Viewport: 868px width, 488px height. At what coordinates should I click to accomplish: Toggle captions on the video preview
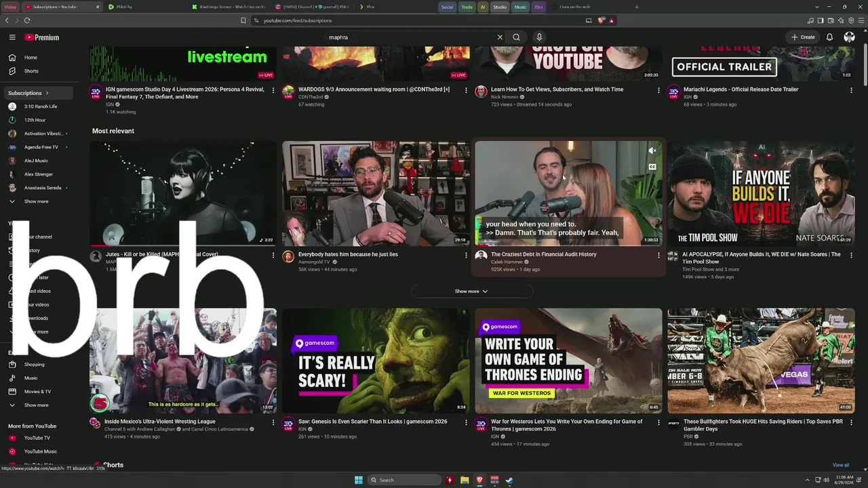(x=652, y=167)
